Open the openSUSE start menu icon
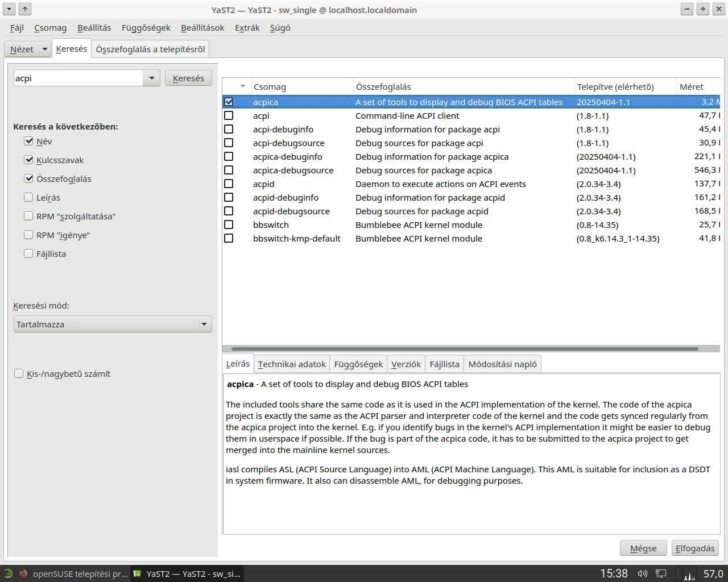The image size is (728, 582). point(8,573)
